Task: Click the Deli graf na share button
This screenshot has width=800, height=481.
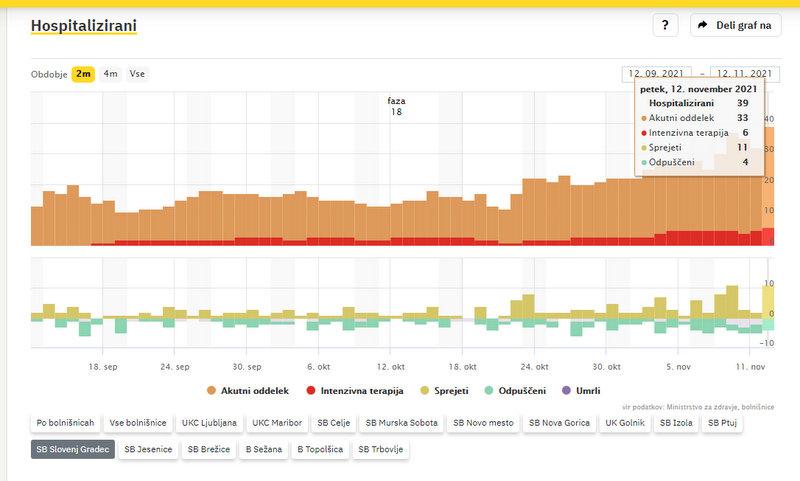Action: [x=736, y=25]
